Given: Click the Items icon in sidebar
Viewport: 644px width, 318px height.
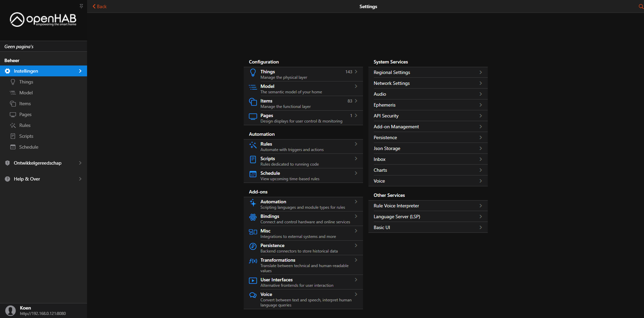Looking at the screenshot, I should click(13, 104).
